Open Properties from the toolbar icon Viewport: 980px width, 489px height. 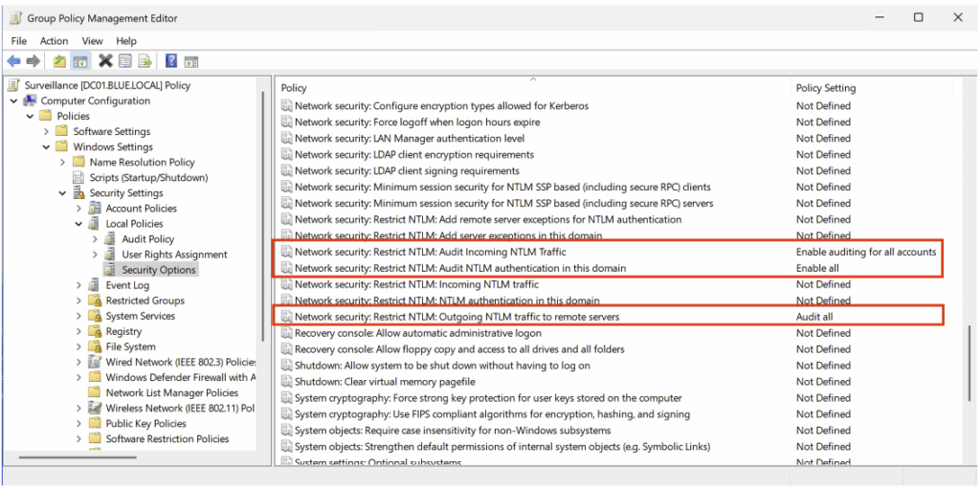[125, 61]
